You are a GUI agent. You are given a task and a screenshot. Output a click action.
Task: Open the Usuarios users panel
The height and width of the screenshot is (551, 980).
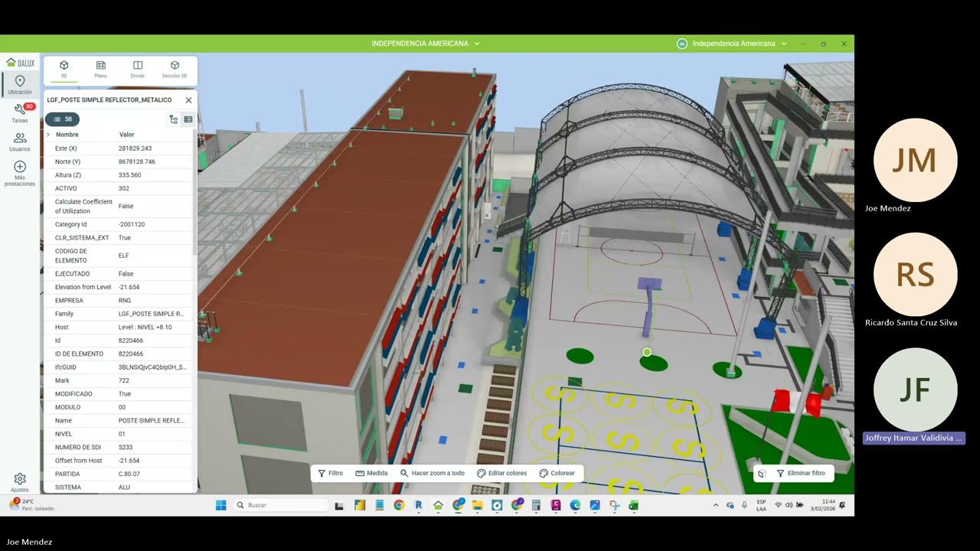(20, 142)
